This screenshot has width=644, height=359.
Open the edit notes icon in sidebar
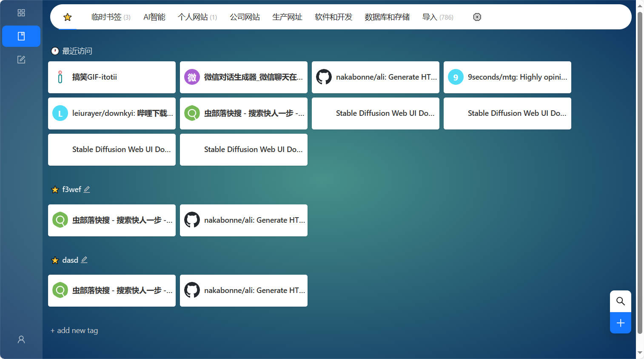tap(21, 60)
